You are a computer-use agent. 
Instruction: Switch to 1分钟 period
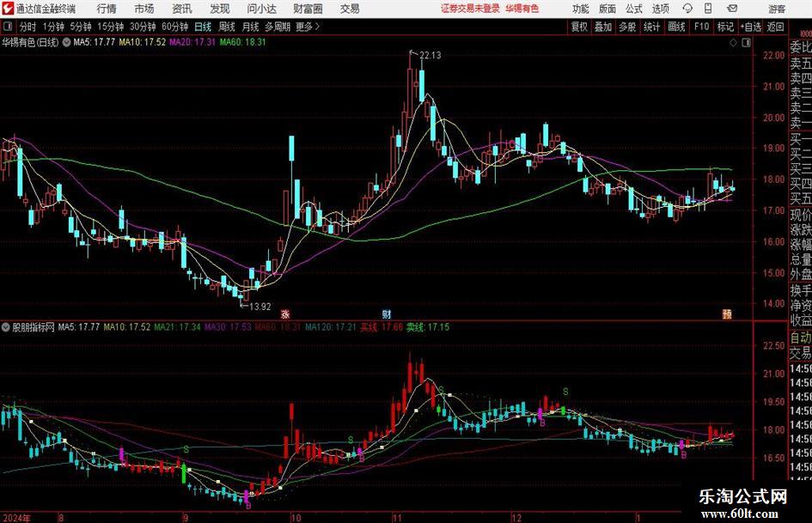click(53, 27)
